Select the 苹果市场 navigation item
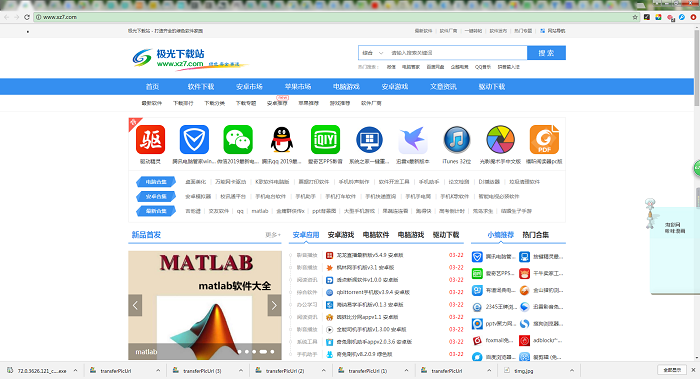The height and width of the screenshot is (379, 700). 298,87
